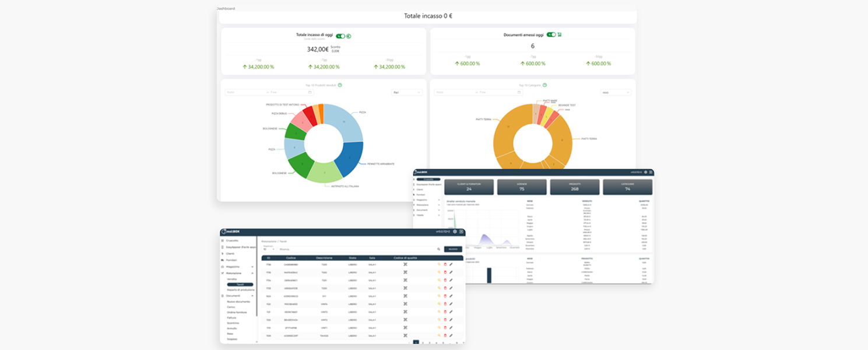
Task: Click the euro icon beside Totale incasso
Action: [349, 36]
